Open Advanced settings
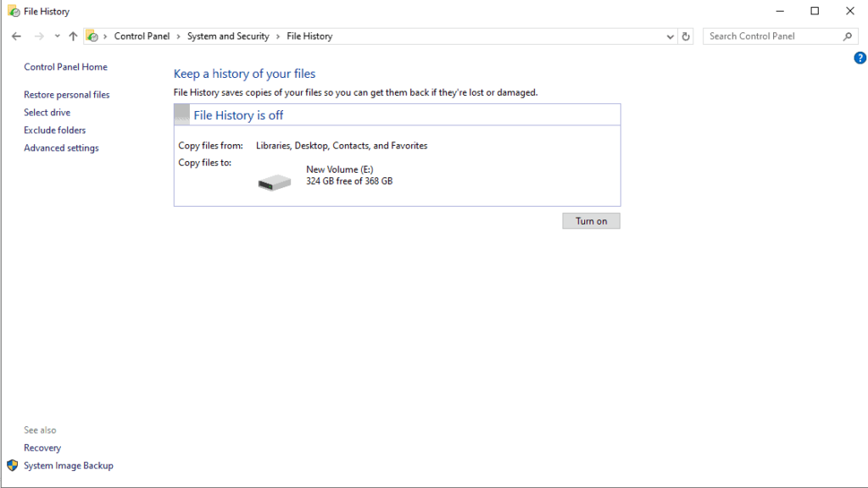Screen dimensions: 868x488 coord(61,147)
